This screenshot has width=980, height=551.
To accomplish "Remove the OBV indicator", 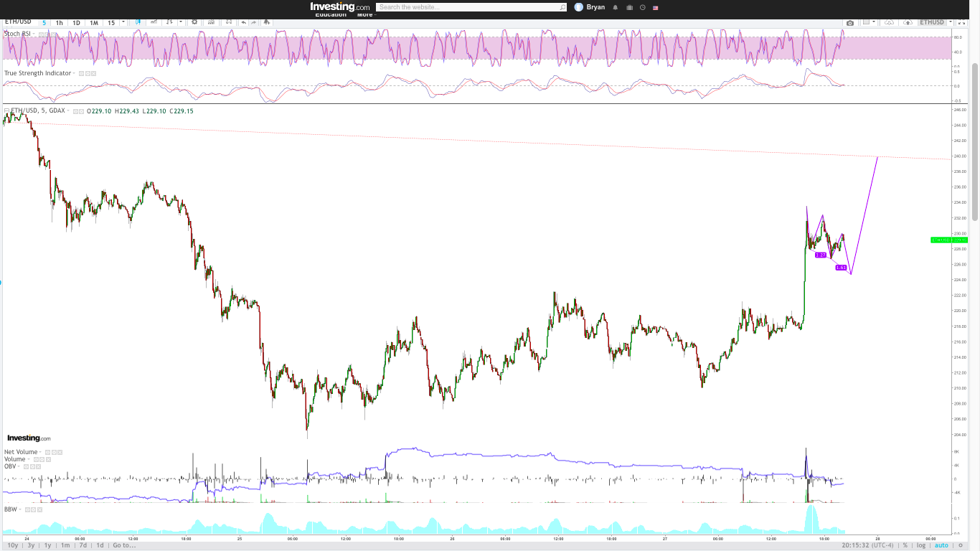I will click(x=38, y=466).
